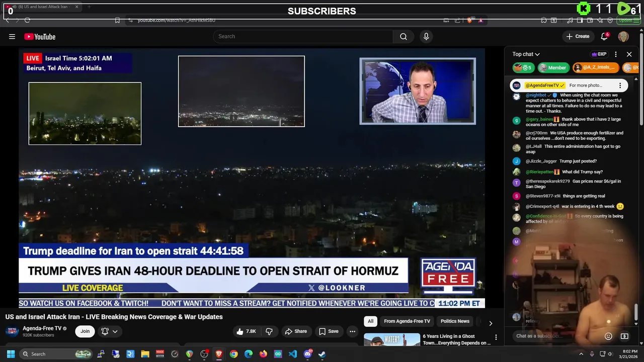Expand the notification bell options dropdown
The height and width of the screenshot is (362, 644).
pyautogui.click(x=115, y=331)
